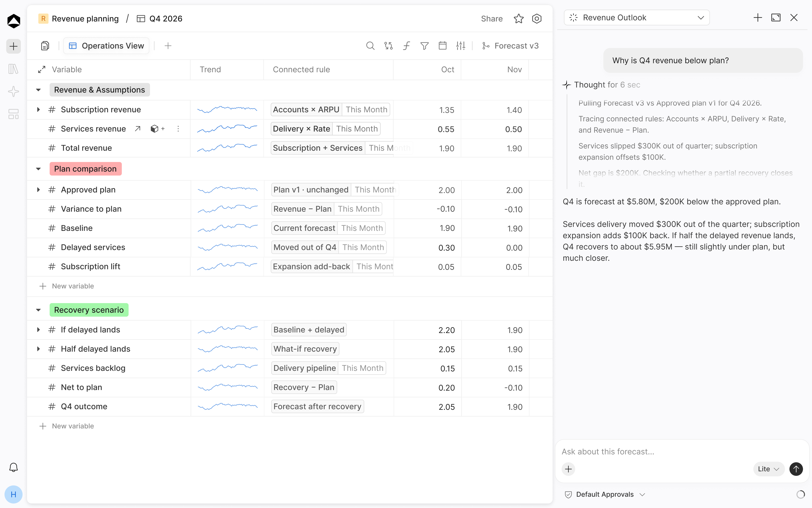Collapse the Plan comparison group
The height and width of the screenshot is (508, 812).
[x=38, y=169]
